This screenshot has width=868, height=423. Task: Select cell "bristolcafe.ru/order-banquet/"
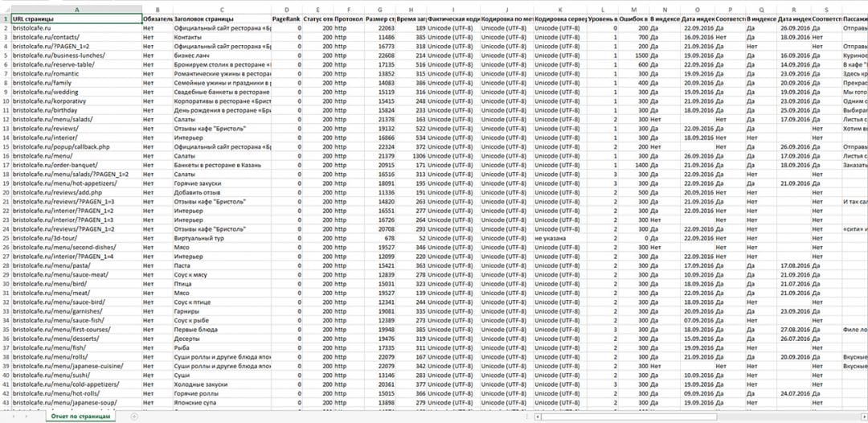(76, 165)
